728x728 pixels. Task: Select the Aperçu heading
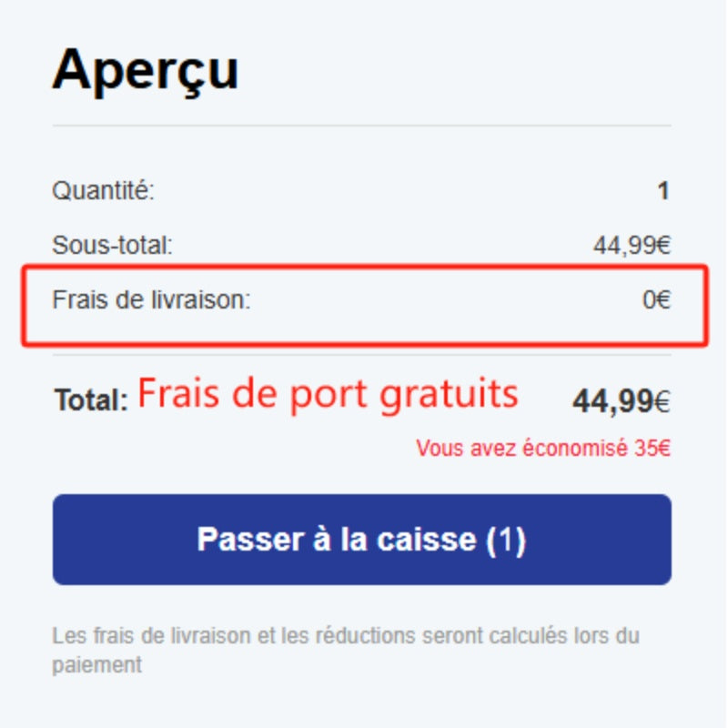(146, 72)
